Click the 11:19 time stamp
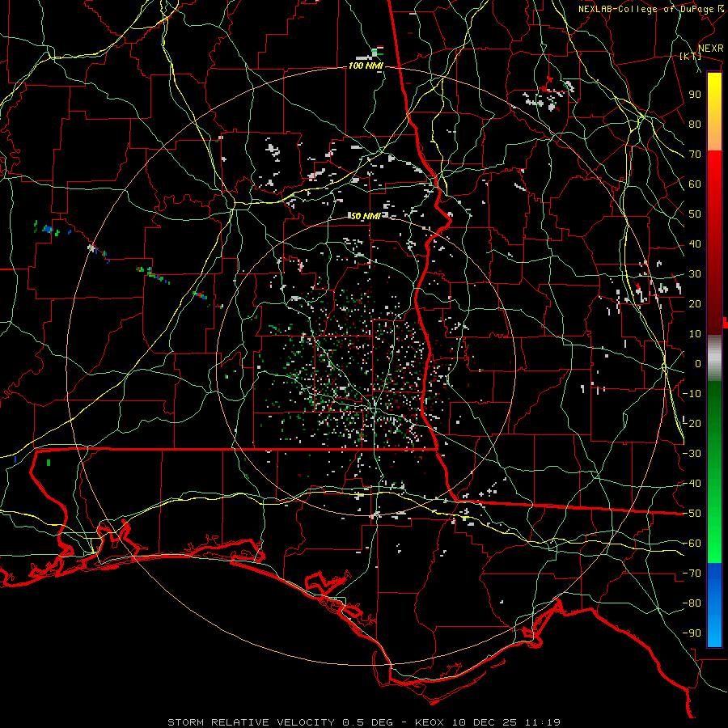The image size is (728, 728). [544, 722]
